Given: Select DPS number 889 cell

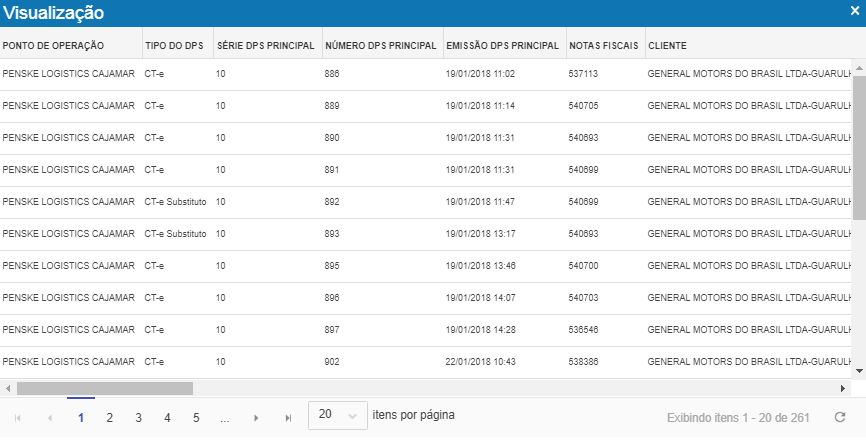Looking at the screenshot, I should (332, 105).
